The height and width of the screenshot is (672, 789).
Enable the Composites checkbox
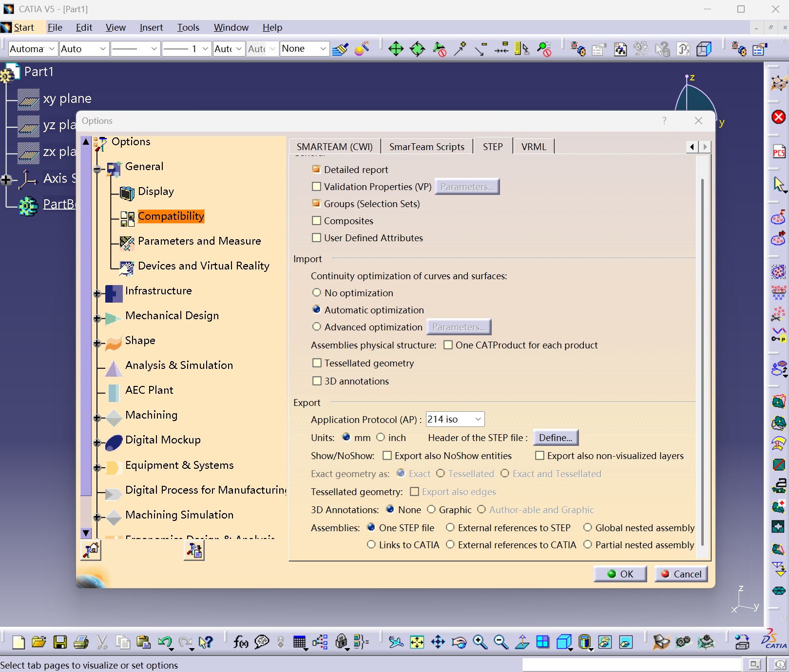click(x=316, y=220)
